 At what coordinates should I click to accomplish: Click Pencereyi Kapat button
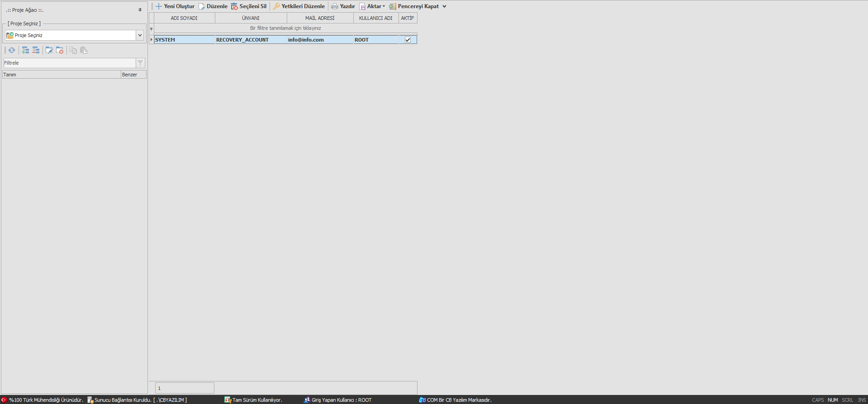414,6
